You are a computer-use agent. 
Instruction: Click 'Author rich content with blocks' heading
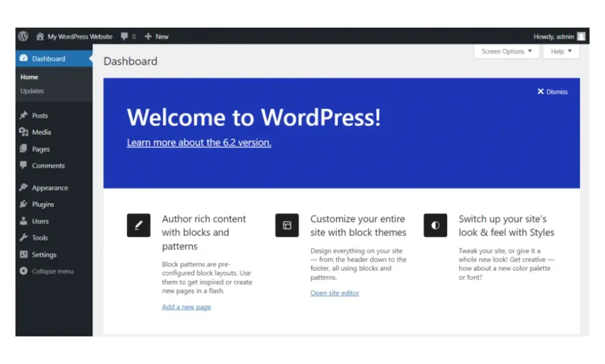[204, 232]
